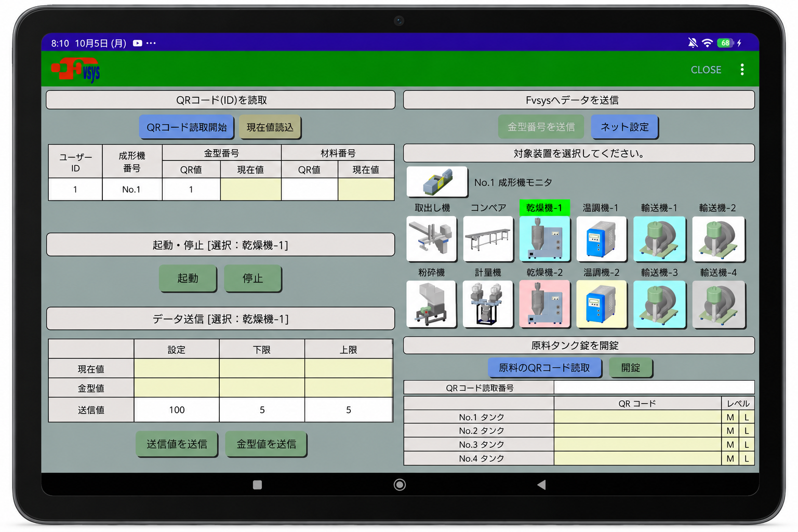This screenshot has height=532, width=798.
Task: Select the 輸送機-3 device icon
Action: 660,304
